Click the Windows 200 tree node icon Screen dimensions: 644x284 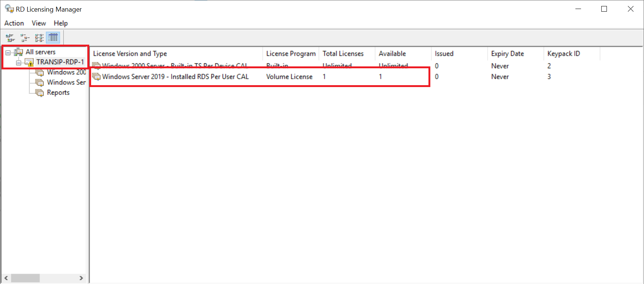tap(39, 72)
